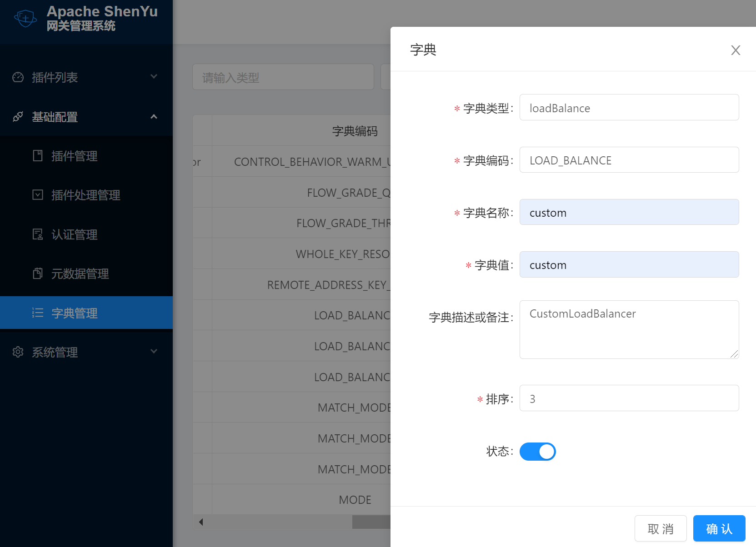Image resolution: width=756 pixels, height=547 pixels.
Task: Click the 插件管理 sidebar icon
Action: [38, 156]
